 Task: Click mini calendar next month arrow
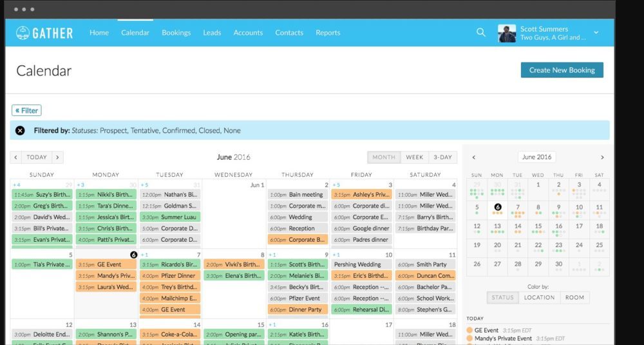point(602,157)
